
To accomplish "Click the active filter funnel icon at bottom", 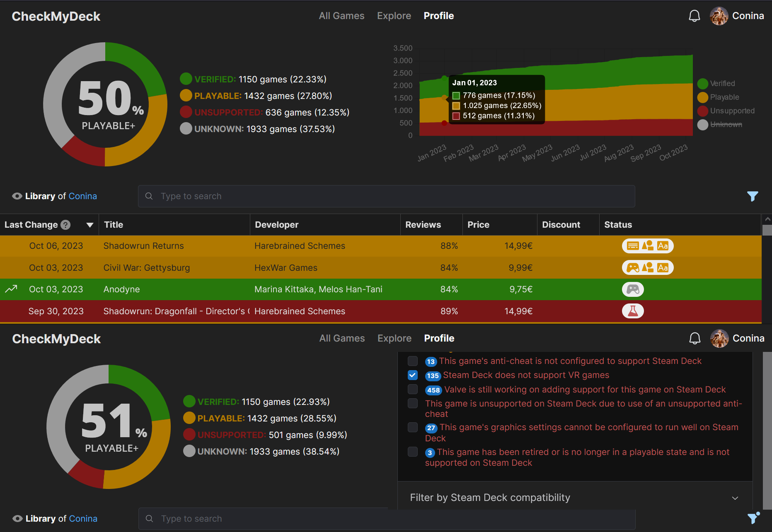I will point(753,518).
